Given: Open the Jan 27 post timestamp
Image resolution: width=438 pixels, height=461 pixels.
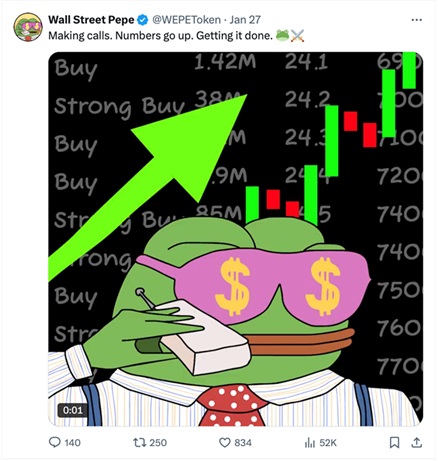Looking at the screenshot, I should point(245,20).
